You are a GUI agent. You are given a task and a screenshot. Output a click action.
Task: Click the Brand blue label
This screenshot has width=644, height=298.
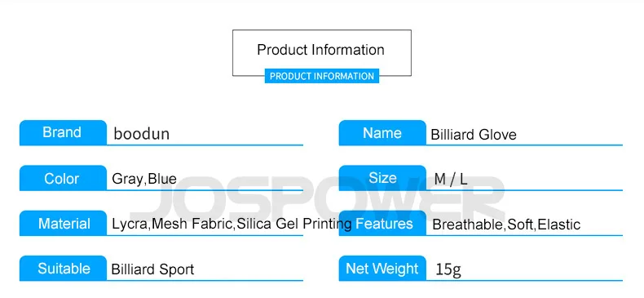pos(63,132)
